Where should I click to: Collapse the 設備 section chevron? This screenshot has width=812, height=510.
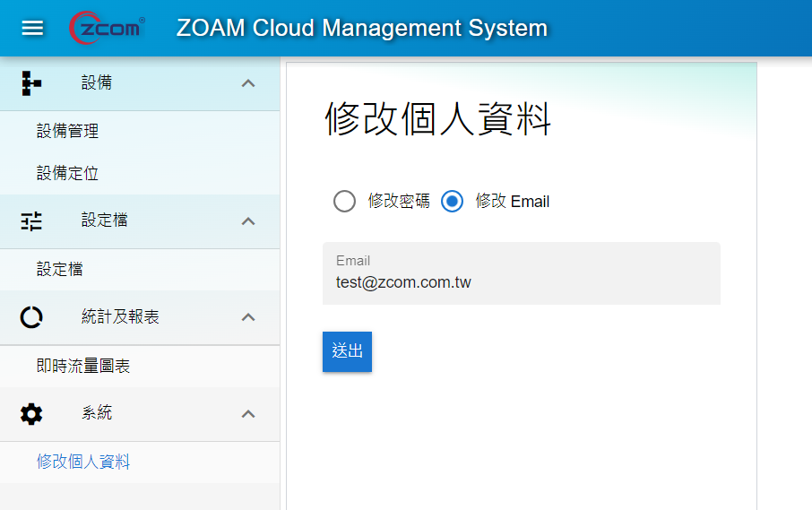point(248,83)
